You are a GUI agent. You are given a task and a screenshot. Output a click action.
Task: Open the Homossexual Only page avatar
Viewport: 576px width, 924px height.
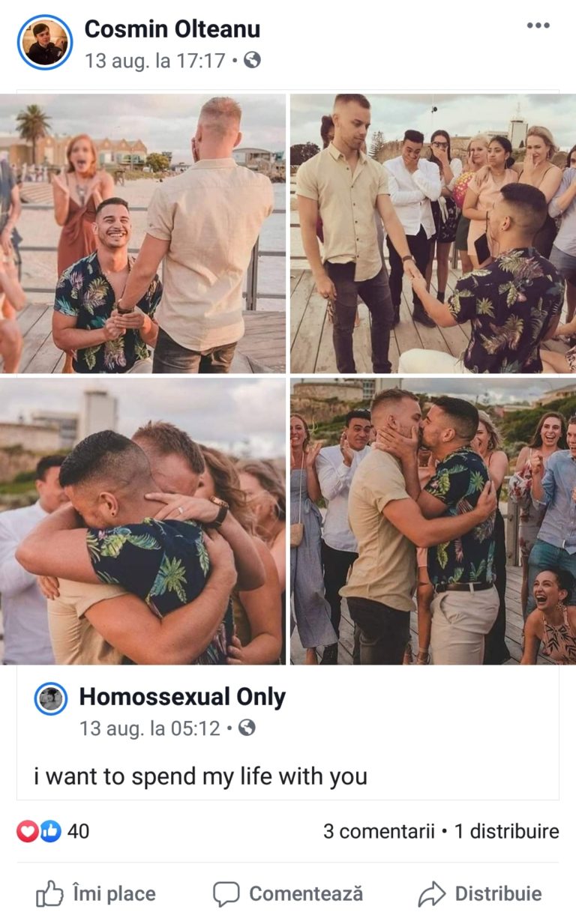coord(51,699)
